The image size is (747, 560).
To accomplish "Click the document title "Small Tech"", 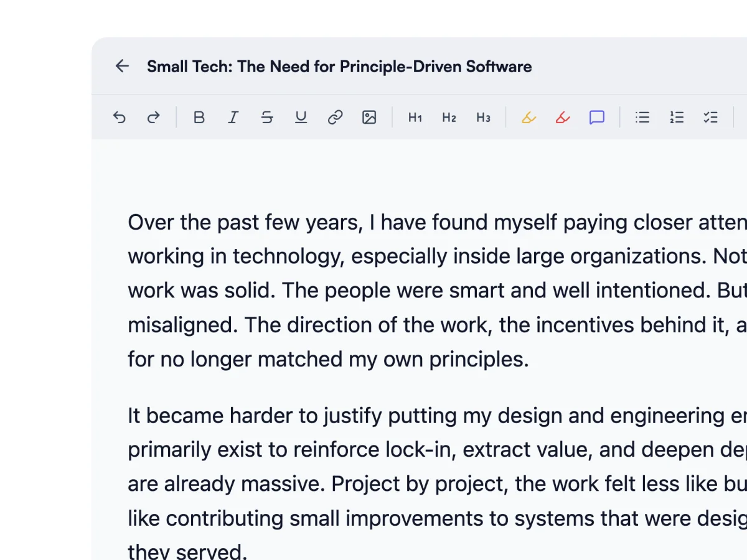I will 339,67.
